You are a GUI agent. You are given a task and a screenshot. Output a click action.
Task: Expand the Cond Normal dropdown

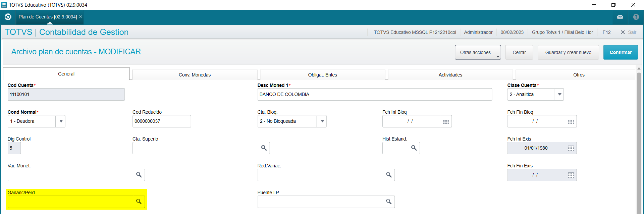[61, 121]
